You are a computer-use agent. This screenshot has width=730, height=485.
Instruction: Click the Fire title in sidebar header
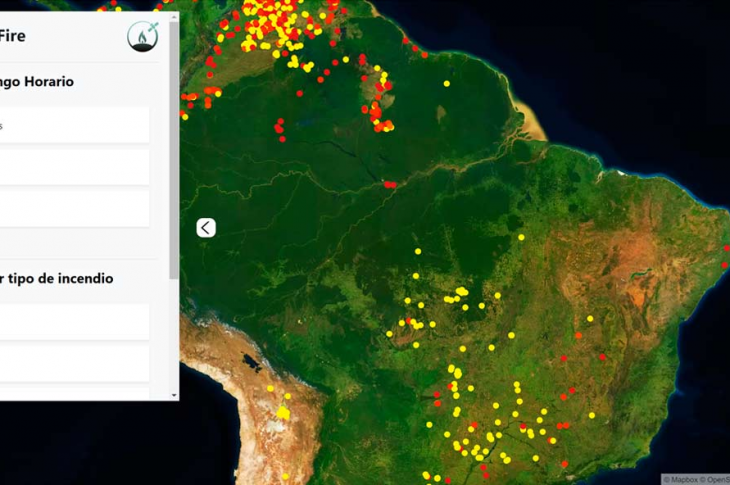pos(12,36)
